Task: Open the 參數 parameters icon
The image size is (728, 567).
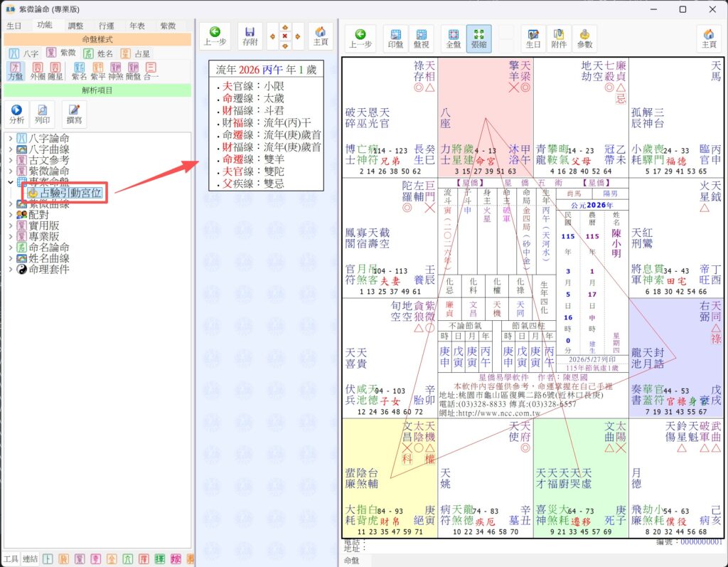Action: 584,38
